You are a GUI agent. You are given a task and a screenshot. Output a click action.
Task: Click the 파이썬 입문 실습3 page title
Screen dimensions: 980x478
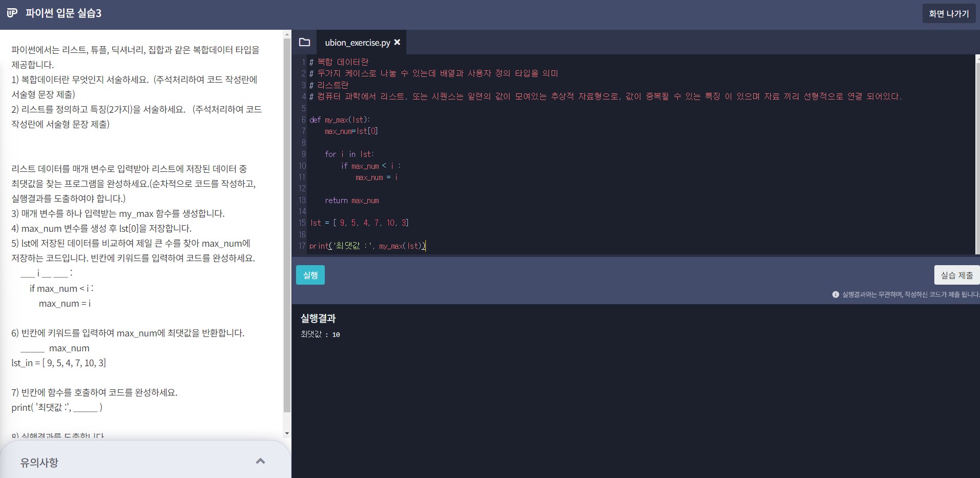[64, 13]
